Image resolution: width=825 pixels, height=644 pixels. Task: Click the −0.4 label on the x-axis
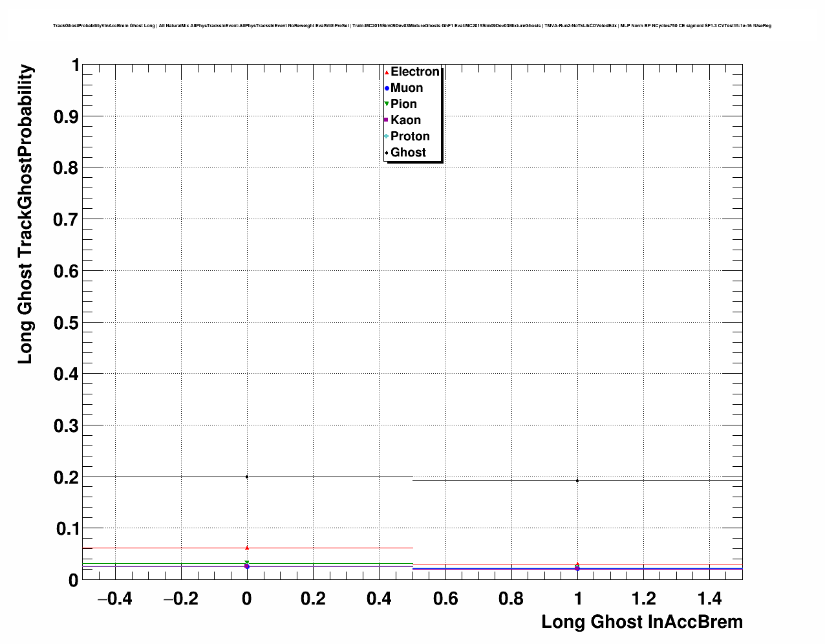(x=114, y=599)
